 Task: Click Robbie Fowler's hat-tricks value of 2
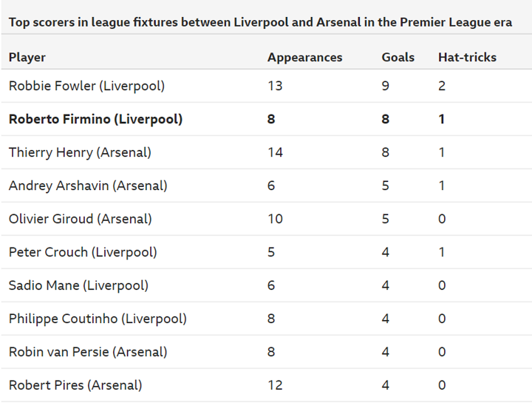(442, 86)
